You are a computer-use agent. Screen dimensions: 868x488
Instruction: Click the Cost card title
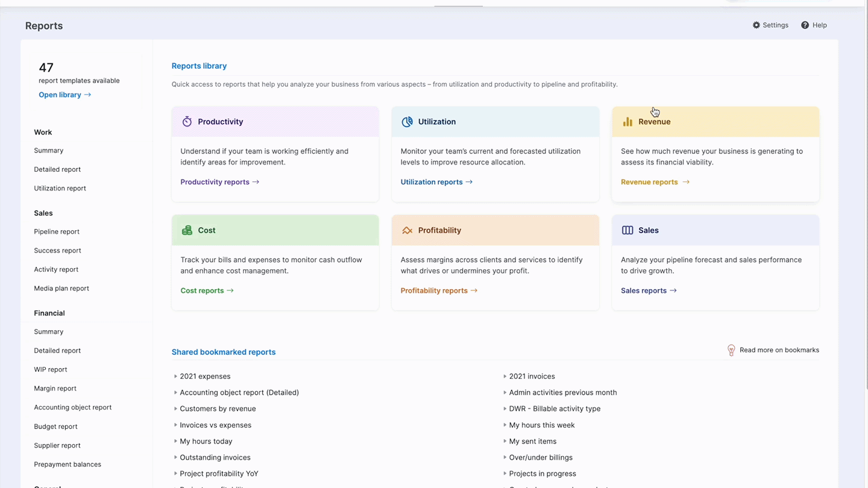click(x=207, y=230)
